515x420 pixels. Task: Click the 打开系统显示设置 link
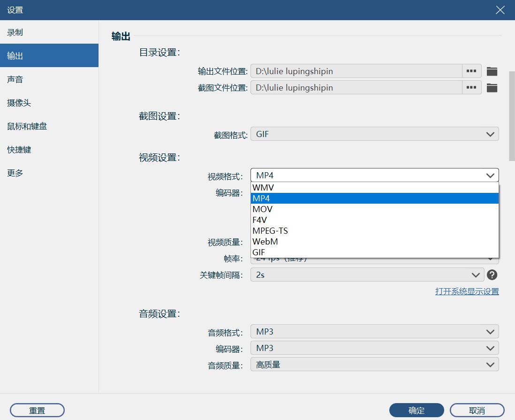pos(467,291)
